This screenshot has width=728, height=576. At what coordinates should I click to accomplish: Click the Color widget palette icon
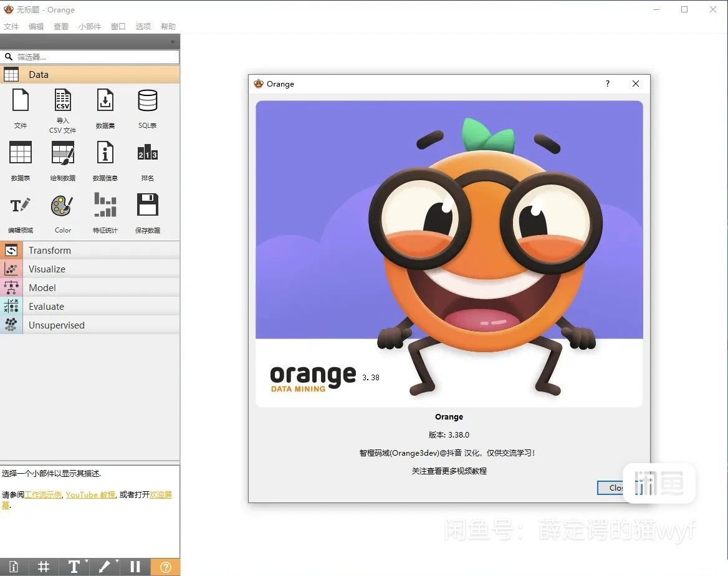pos(62,206)
